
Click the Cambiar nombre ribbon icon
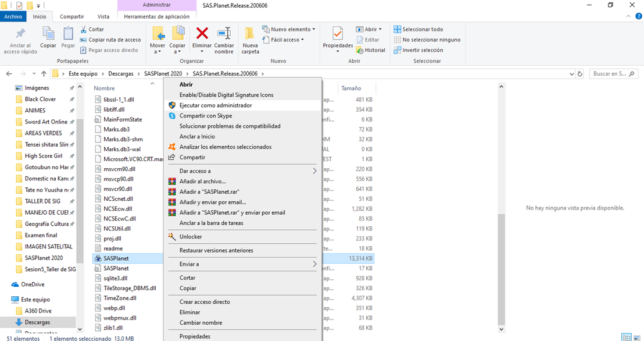tap(224, 33)
